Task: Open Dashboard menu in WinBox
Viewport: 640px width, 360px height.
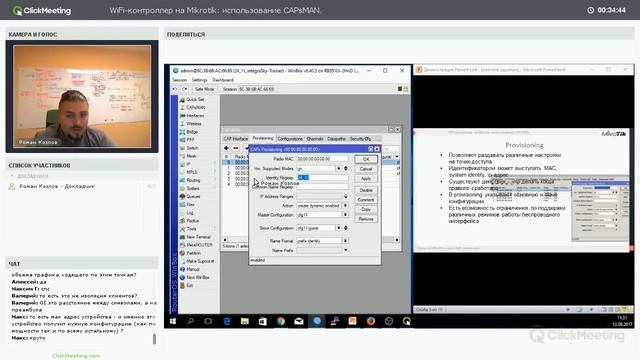Action: click(223, 80)
